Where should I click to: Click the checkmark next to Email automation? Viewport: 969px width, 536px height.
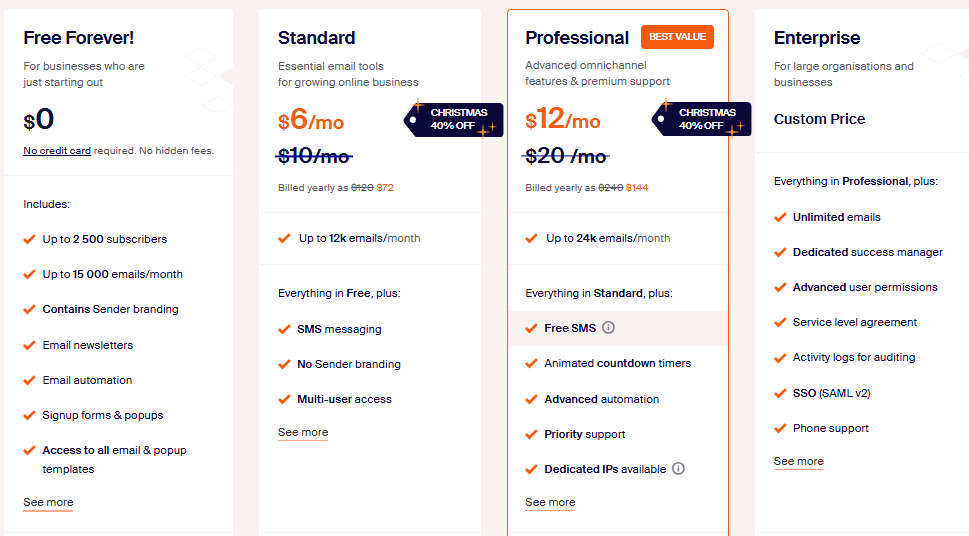29,380
